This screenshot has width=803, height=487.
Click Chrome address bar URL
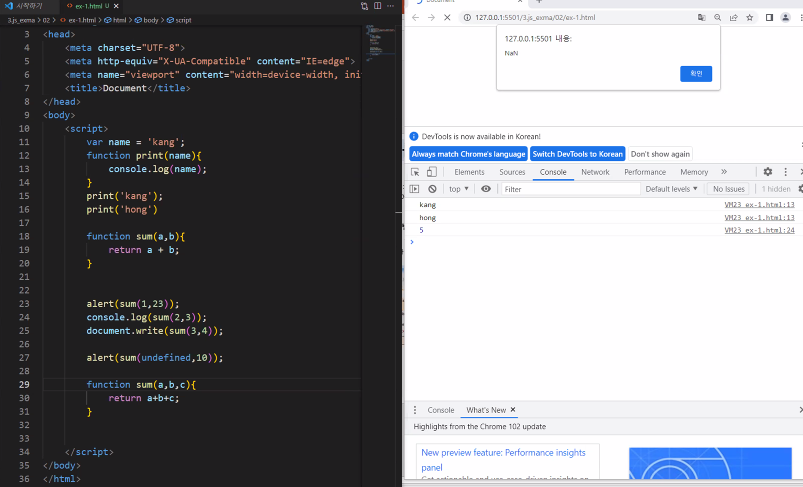click(535, 17)
